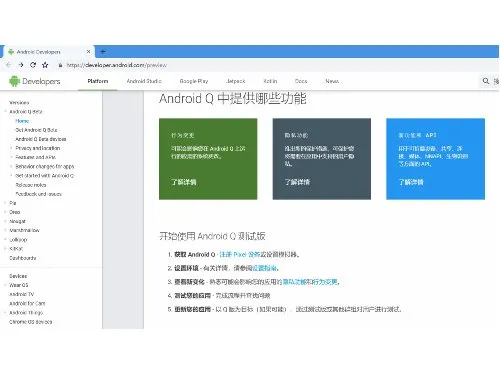
Task: Click the green Android Developers logo
Action: click(35, 81)
